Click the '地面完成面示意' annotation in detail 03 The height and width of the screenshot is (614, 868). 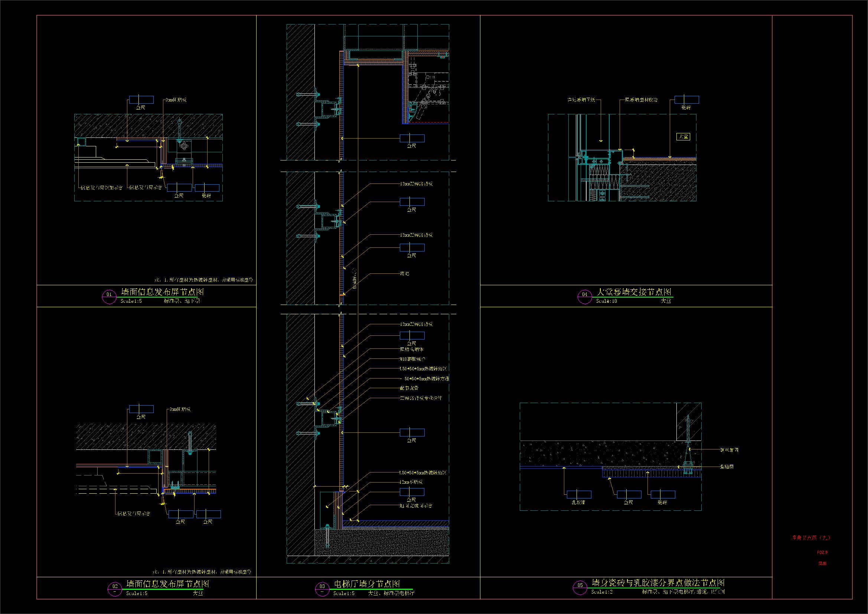point(416,506)
